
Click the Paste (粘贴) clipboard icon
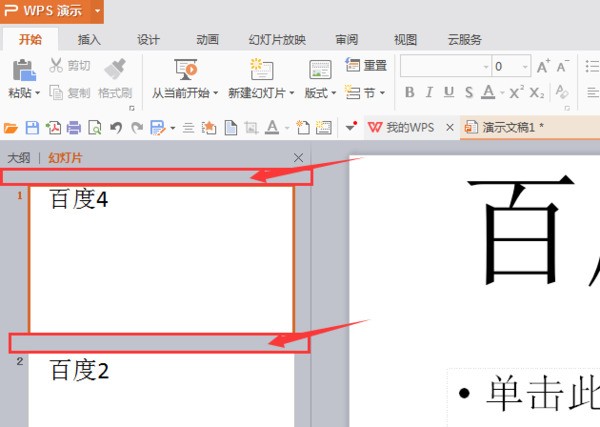(24, 70)
